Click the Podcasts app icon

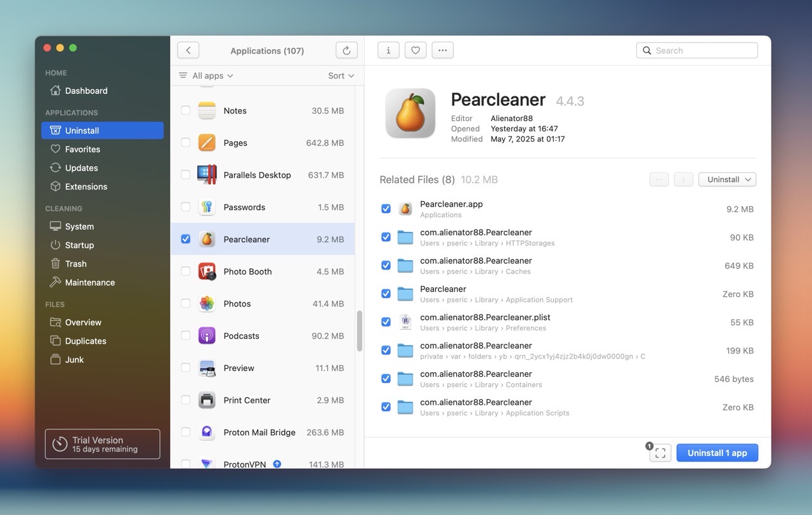point(207,336)
